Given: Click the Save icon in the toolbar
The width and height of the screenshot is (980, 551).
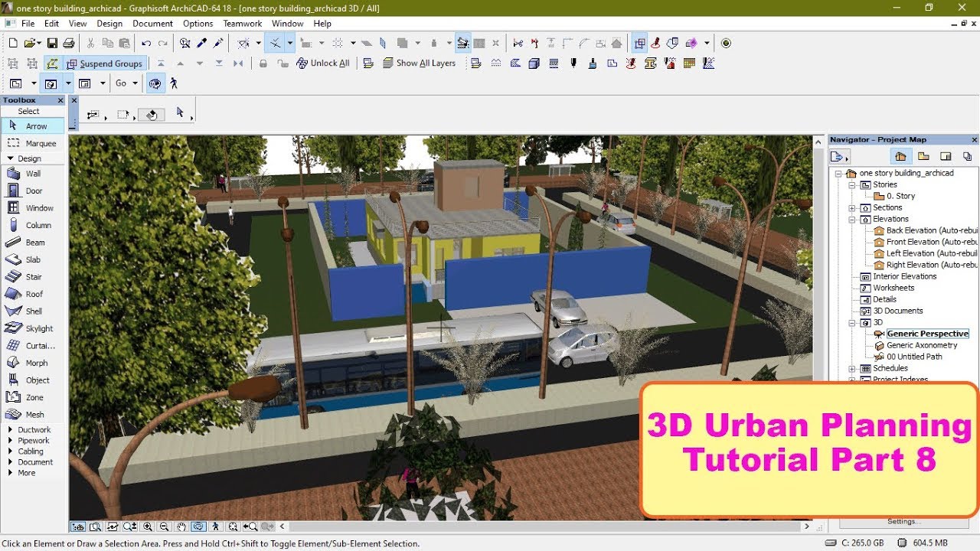Looking at the screenshot, I should [x=52, y=44].
